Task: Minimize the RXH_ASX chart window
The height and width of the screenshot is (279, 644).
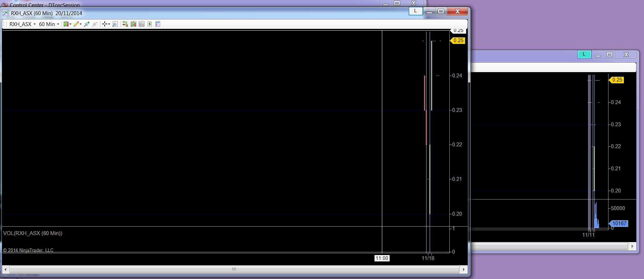Action: pyautogui.click(x=429, y=11)
